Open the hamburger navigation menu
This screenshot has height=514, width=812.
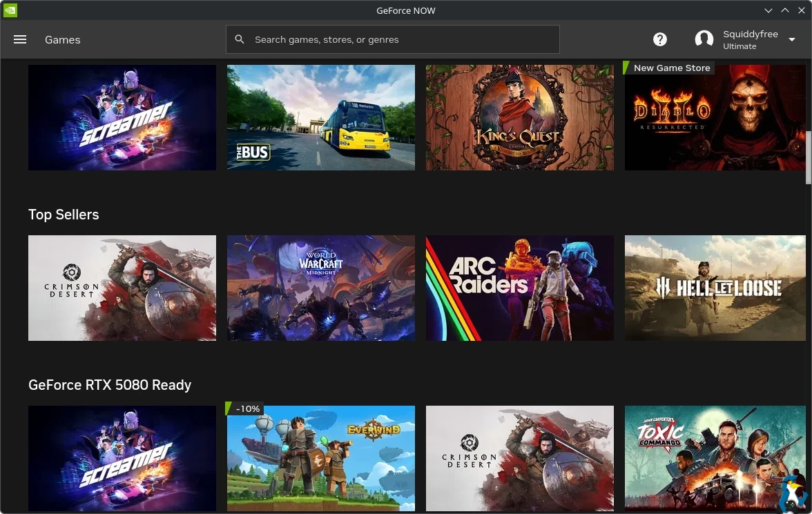[x=20, y=40]
